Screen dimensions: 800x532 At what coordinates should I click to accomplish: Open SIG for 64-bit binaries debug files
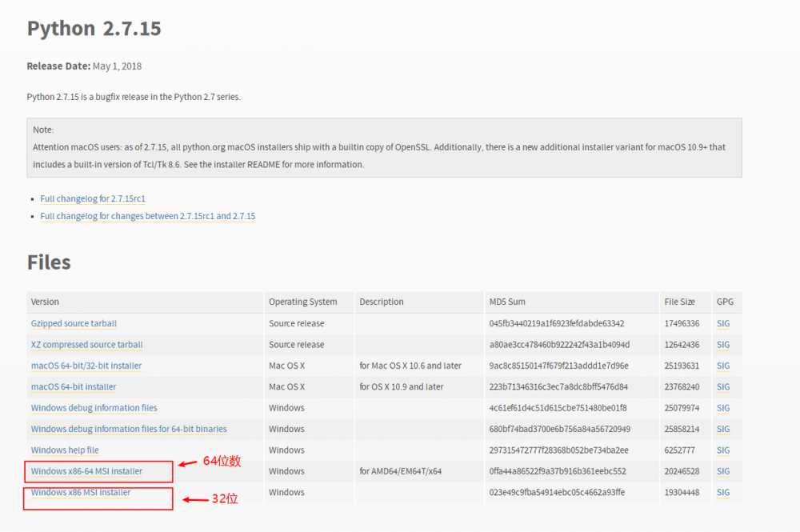(x=723, y=429)
